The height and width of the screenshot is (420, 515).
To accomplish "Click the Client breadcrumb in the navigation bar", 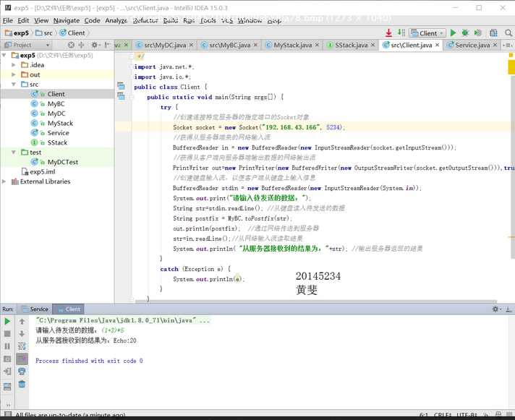I will [72, 33].
